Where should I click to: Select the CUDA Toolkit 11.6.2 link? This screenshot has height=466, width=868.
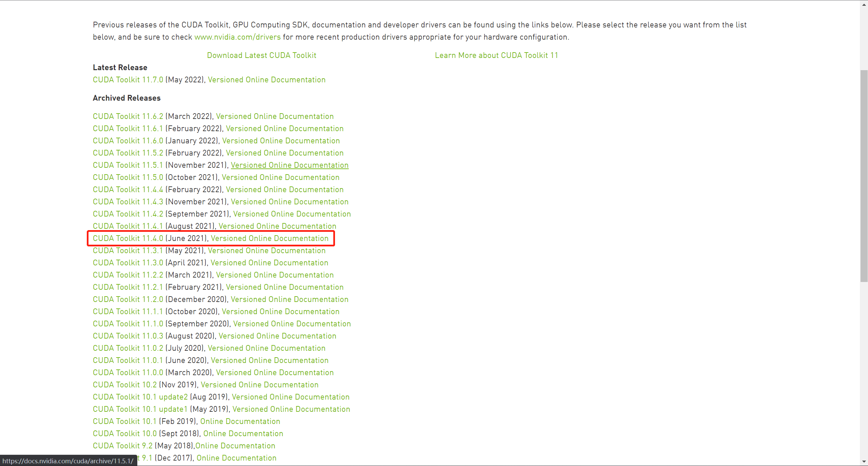click(x=128, y=116)
